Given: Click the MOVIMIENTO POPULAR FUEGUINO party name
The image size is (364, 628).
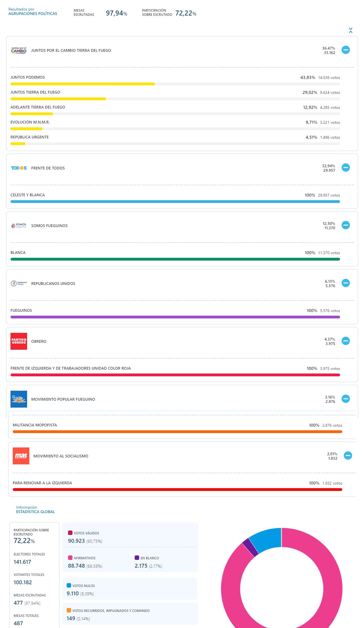Looking at the screenshot, I should (63, 399).
